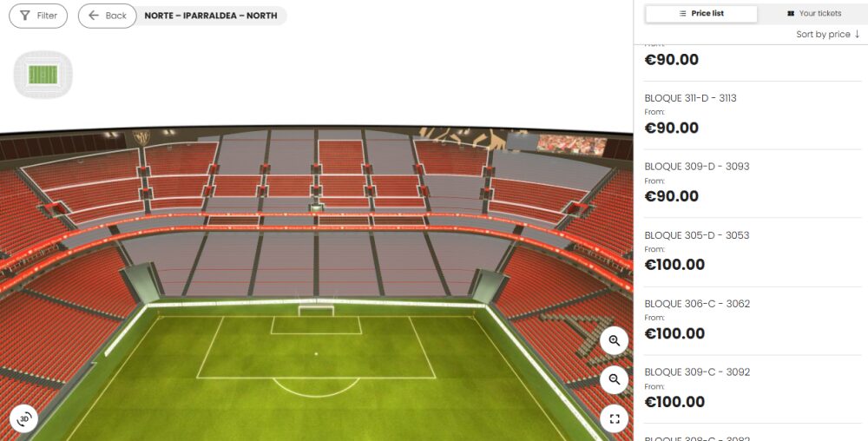The image size is (868, 441).
Task: Select BLOQUE 311-D - 3113 listing
Action: (753, 115)
